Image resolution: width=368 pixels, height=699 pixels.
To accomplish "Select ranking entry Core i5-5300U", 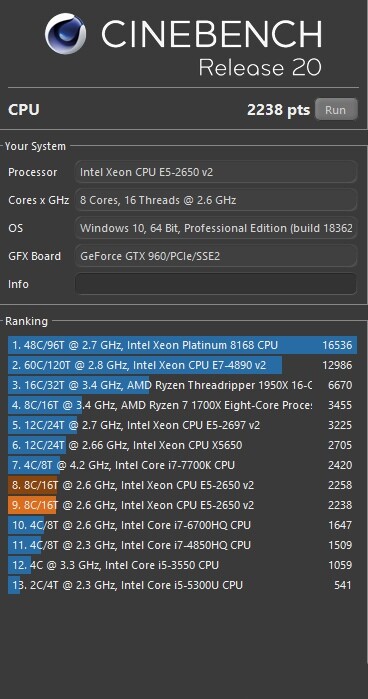I will 182,585.
